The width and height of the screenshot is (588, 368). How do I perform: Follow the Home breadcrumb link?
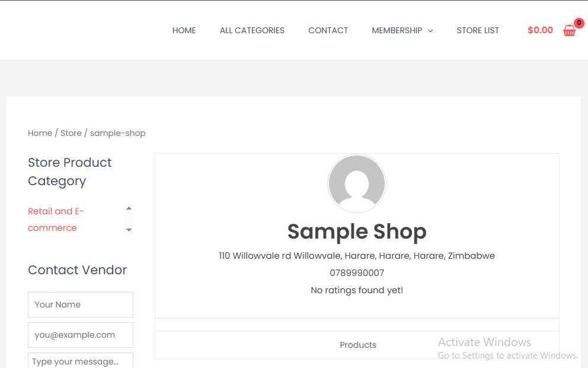[40, 133]
